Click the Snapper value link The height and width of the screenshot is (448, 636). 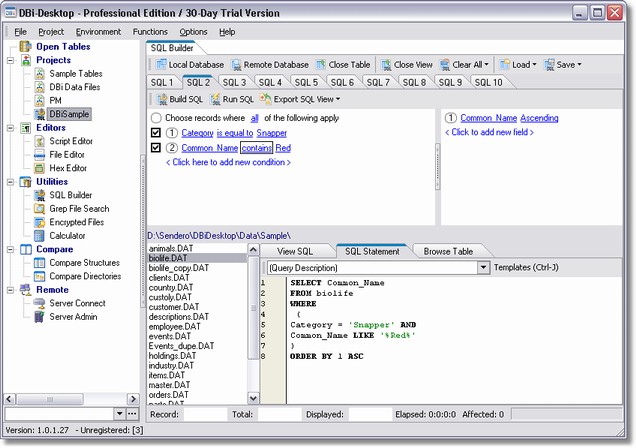(272, 133)
